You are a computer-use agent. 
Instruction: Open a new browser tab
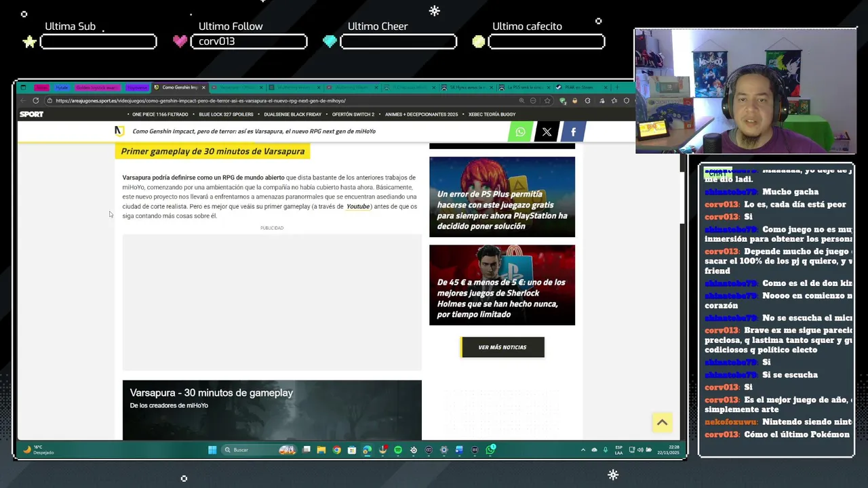pyautogui.click(x=616, y=87)
